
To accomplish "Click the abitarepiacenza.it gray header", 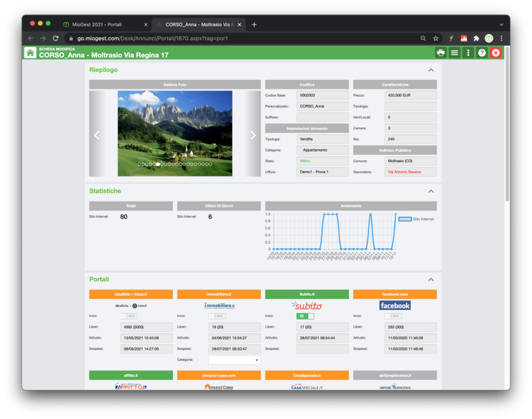I will 395,375.
